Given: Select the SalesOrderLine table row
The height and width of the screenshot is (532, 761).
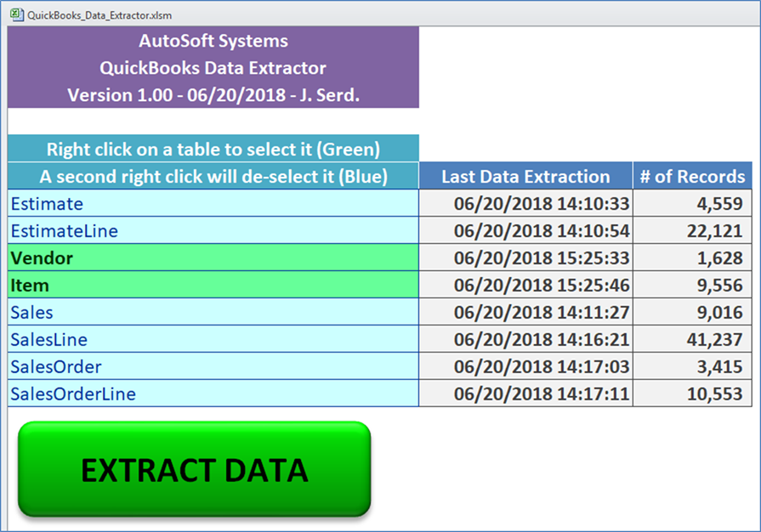Looking at the screenshot, I should [x=213, y=393].
